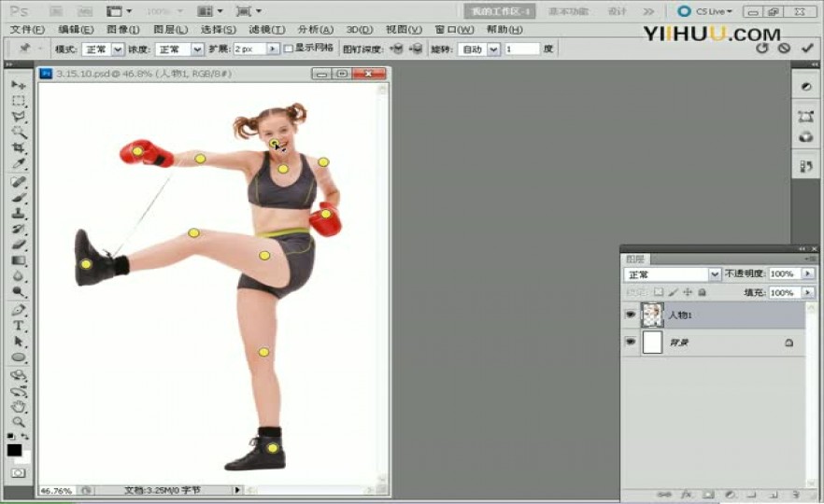Toggle visibility of the 背景 layer
The width and height of the screenshot is (824, 504).
(630, 342)
